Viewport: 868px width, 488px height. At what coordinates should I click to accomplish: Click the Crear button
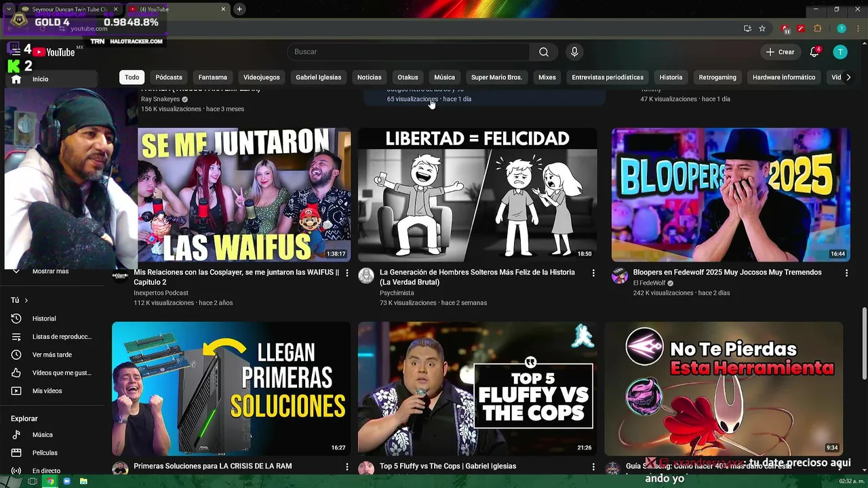[780, 52]
